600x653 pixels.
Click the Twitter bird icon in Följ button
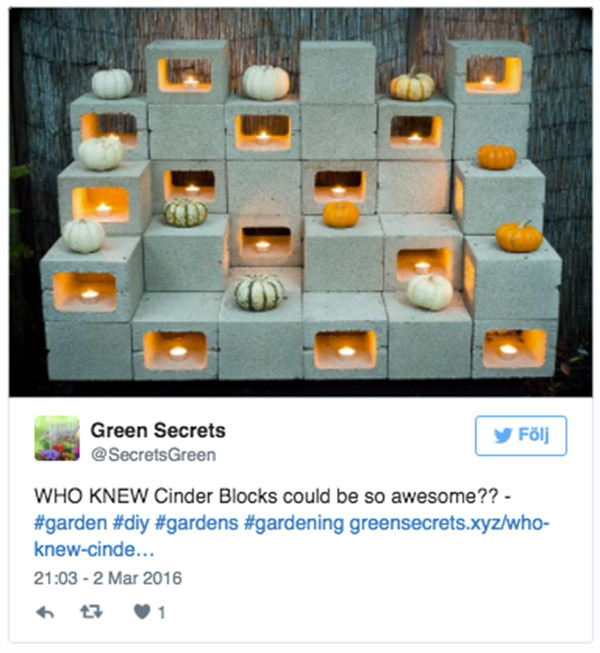click(x=503, y=436)
